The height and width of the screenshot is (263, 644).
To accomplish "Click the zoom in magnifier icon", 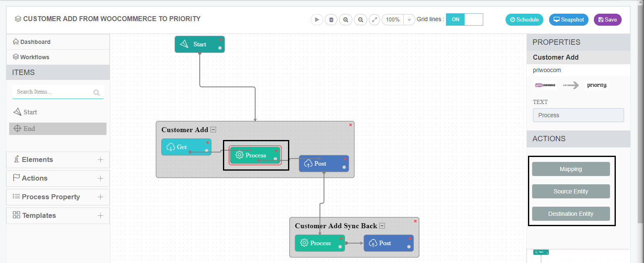I will coord(345,19).
